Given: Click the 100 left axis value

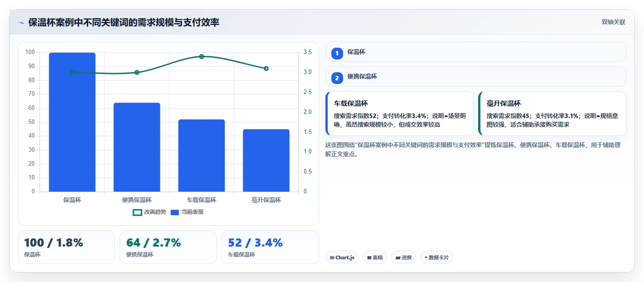Looking at the screenshot, I should click(30, 52).
